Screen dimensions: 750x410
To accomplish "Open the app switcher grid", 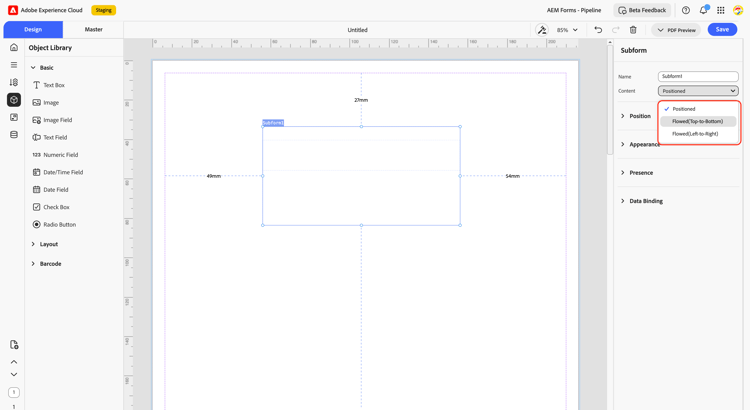I will pos(721,10).
